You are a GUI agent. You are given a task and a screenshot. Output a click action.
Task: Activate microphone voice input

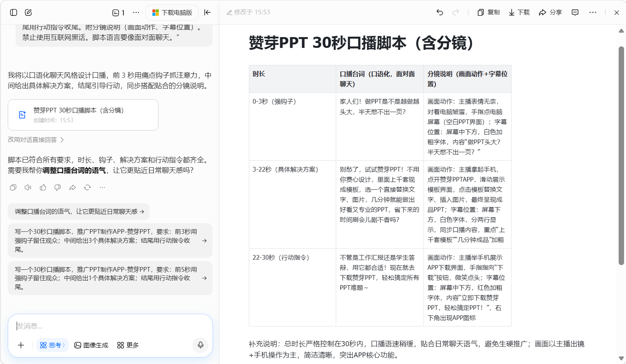(201, 345)
